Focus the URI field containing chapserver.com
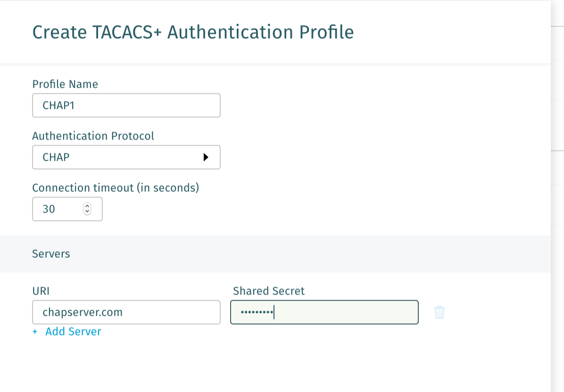 [x=126, y=312]
